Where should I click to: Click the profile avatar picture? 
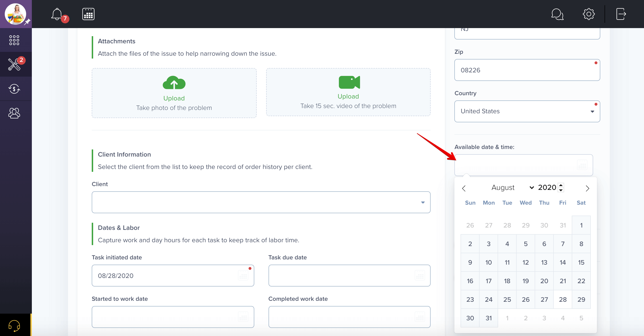(15, 14)
